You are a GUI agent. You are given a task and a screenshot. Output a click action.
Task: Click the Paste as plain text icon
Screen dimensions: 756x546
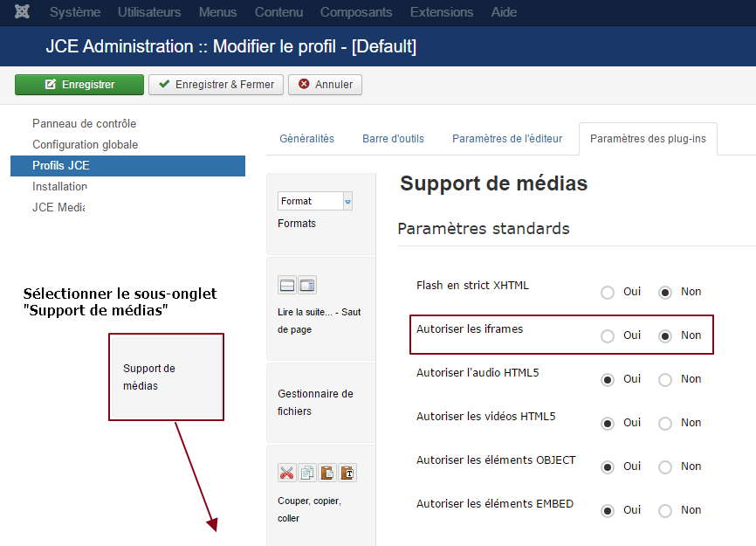pyautogui.click(x=347, y=473)
